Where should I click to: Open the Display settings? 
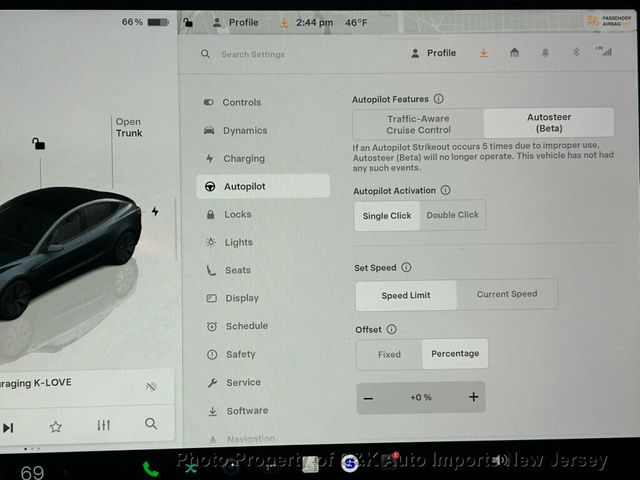coord(232,298)
